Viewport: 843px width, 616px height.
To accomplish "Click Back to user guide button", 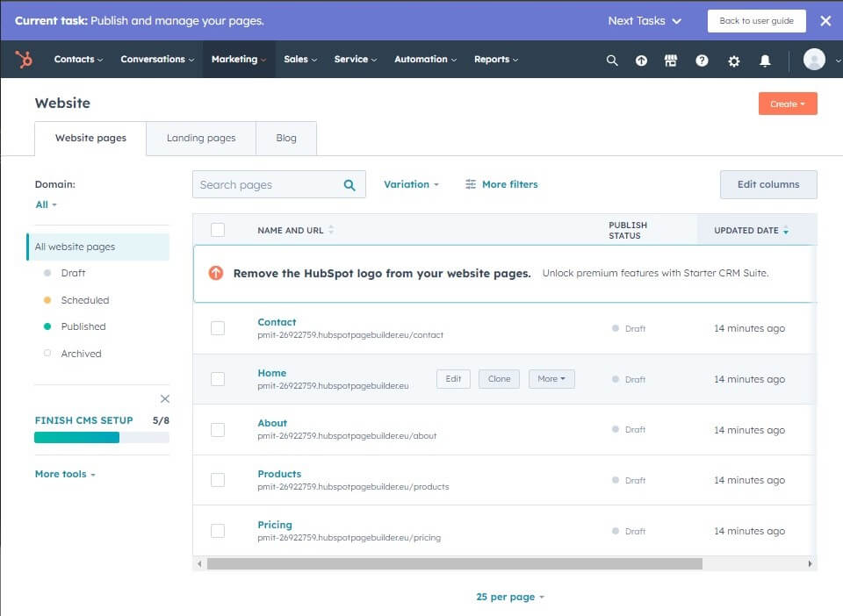I will click(x=756, y=21).
